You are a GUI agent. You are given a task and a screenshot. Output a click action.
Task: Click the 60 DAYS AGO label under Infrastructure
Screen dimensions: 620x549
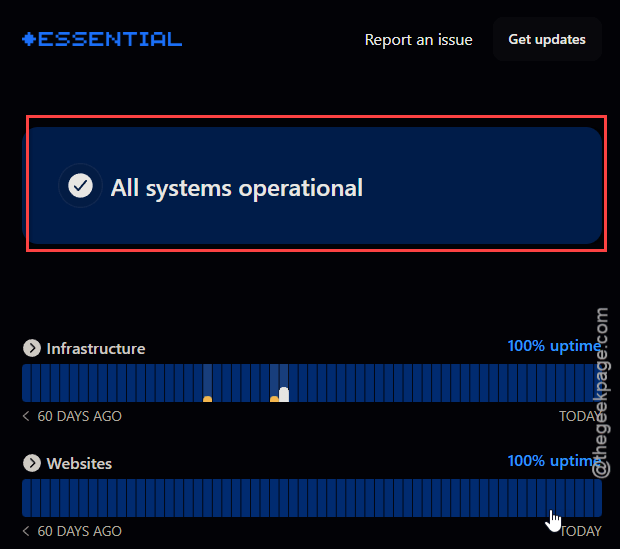tap(79, 416)
